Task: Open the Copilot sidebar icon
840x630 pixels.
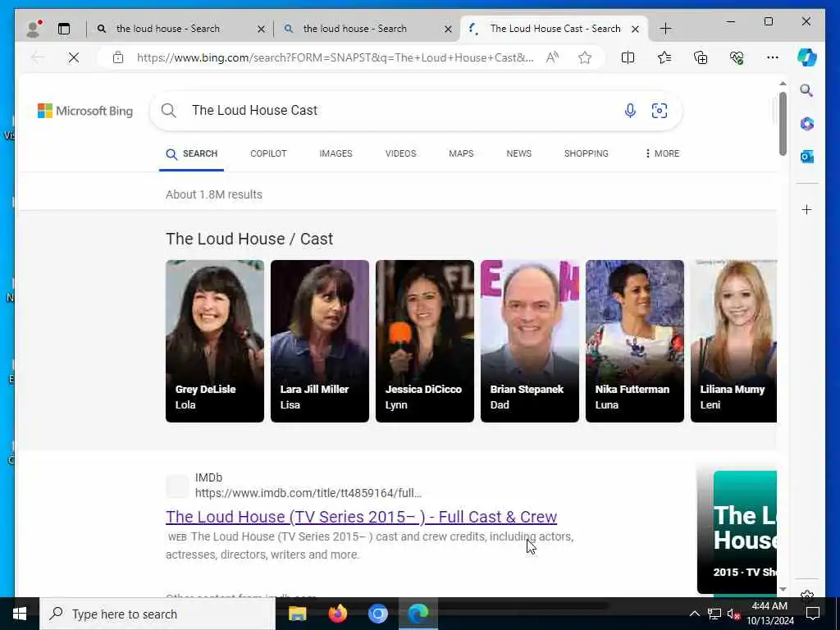Action: pos(807,57)
